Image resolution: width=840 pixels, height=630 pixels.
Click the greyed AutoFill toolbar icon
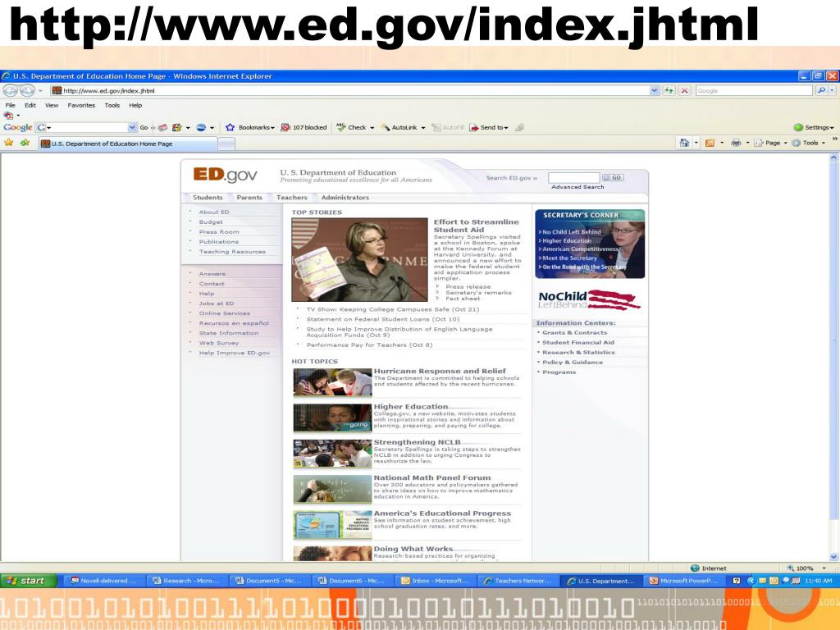coord(436,127)
